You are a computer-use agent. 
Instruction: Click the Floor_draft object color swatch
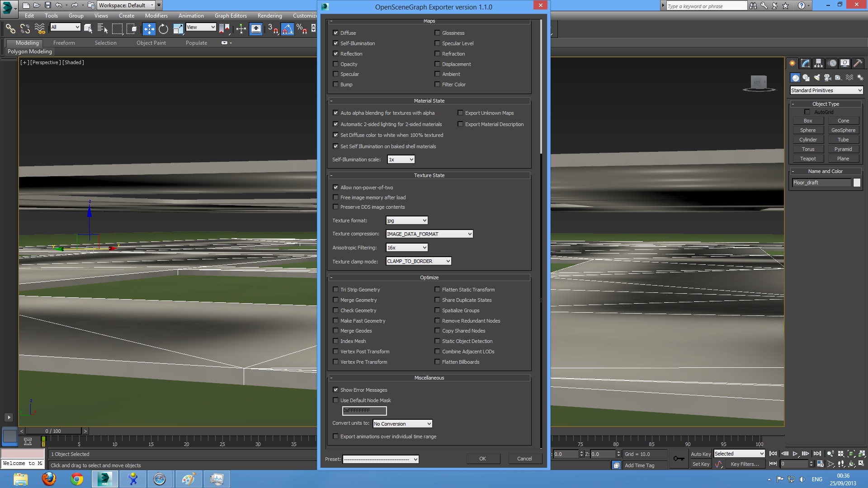click(x=857, y=183)
